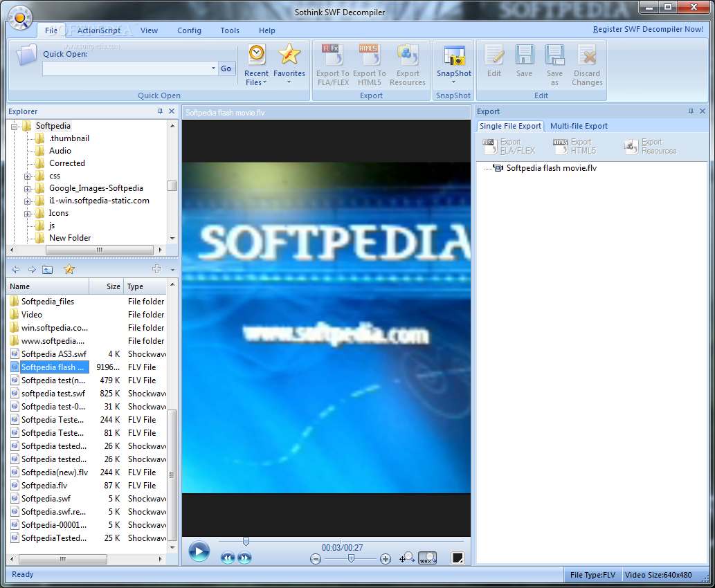Expand the i1-win.softpedia-static.com folder node

[28, 201]
